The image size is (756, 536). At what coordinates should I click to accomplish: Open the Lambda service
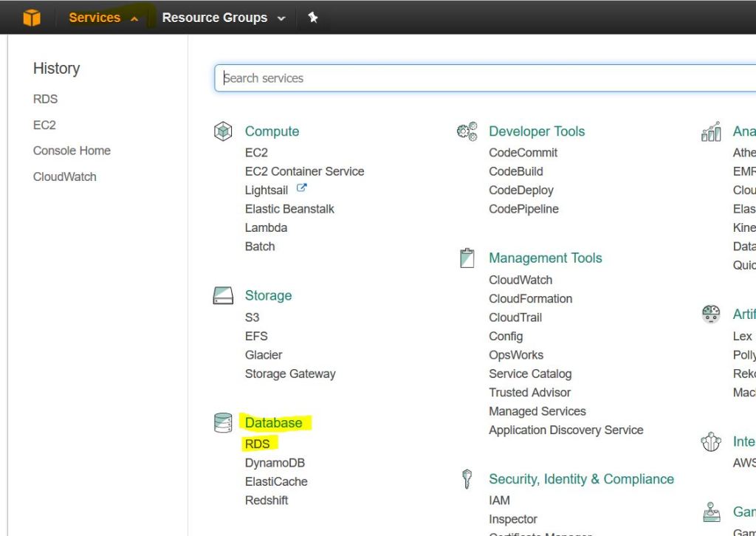266,227
